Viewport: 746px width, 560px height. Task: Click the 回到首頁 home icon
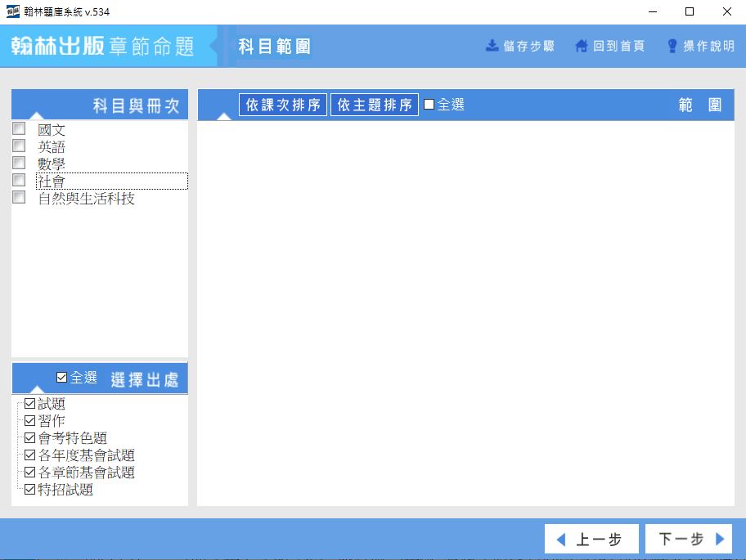coord(582,46)
